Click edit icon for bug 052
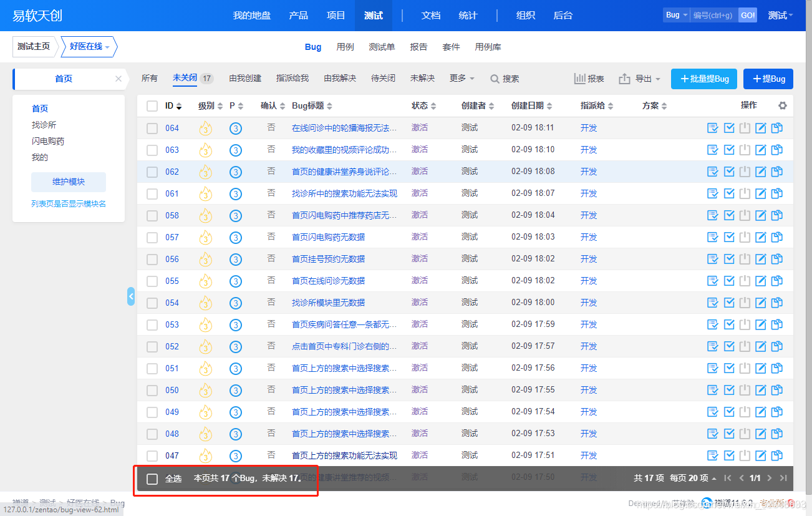 [761, 346]
